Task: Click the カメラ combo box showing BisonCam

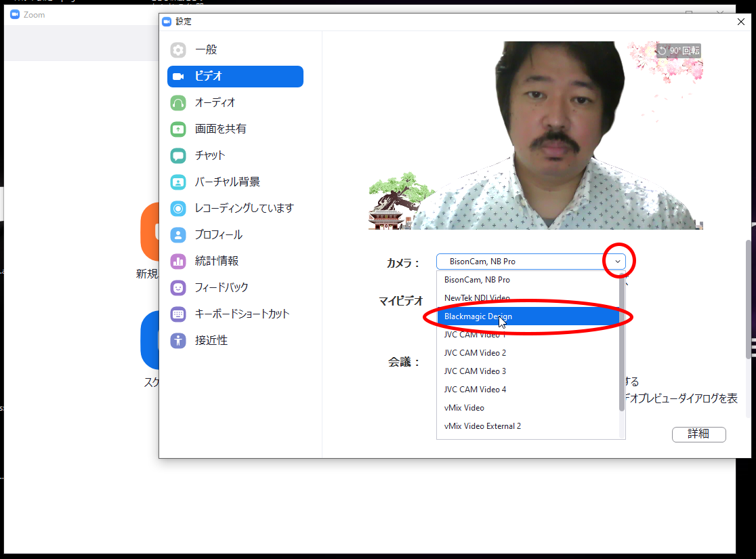Action: (531, 262)
